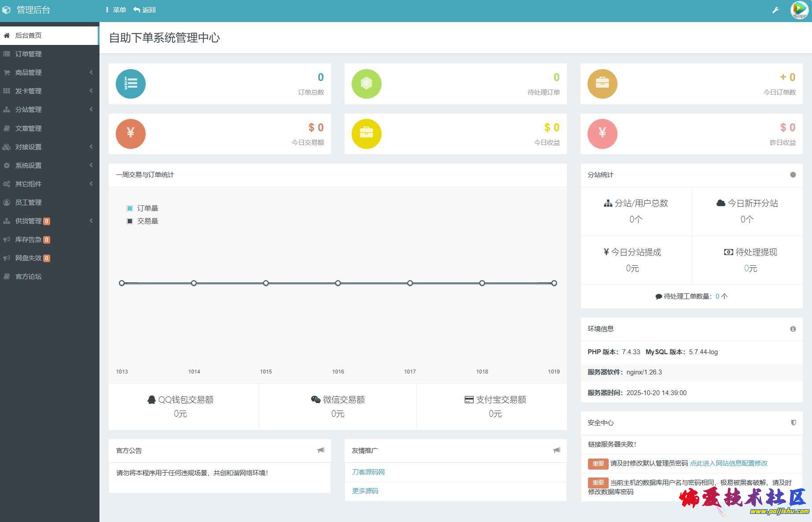Viewport: 812px width, 522px height.
Task: Expand the 商品管理 sidebar submenu
Action: pos(29,73)
